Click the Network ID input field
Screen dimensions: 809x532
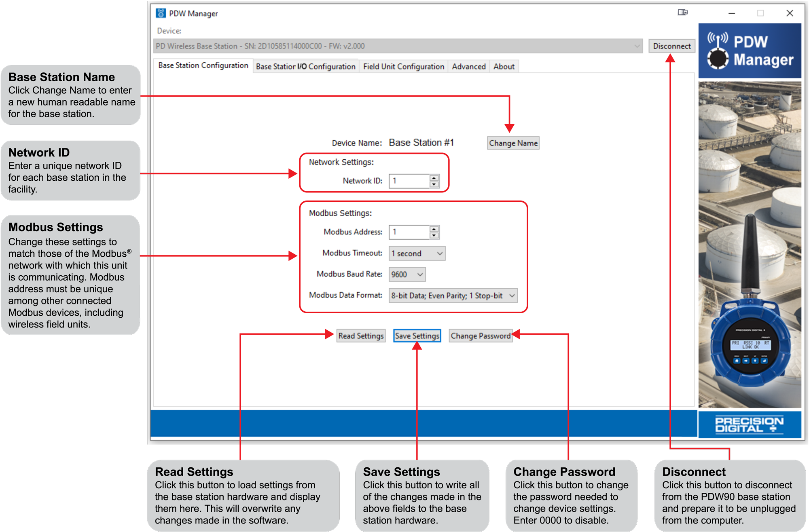pos(409,181)
